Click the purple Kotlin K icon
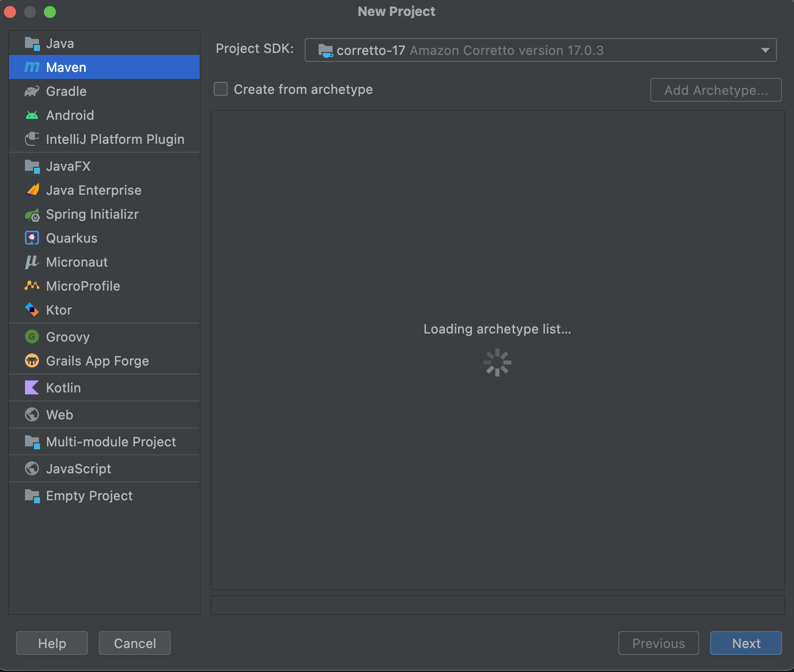The width and height of the screenshot is (794, 672). click(x=32, y=387)
